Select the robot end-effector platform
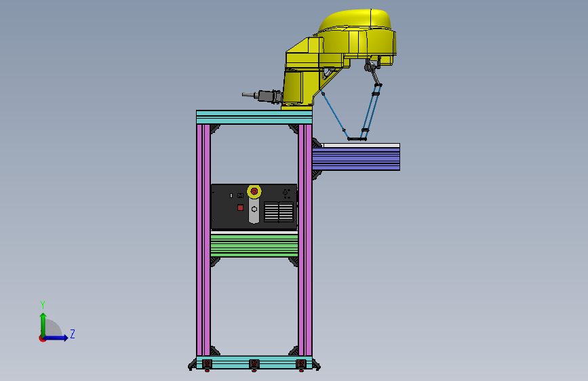 click(357, 139)
